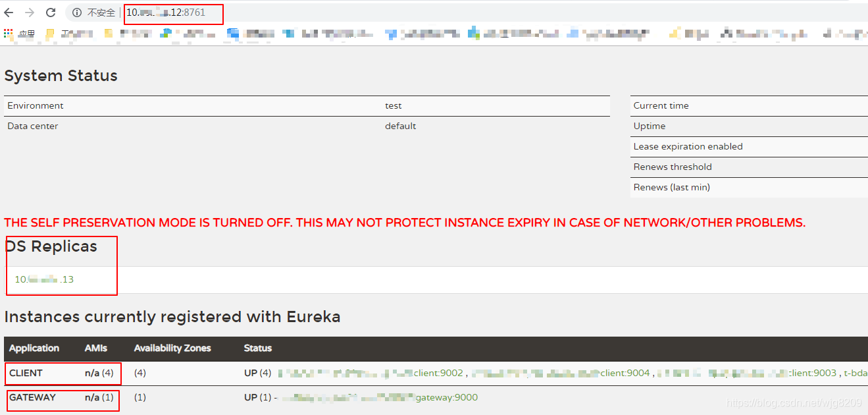Viewport: 868px width, 415px height.
Task: Select GATEWAY row availability zones (1)
Action: pyautogui.click(x=140, y=397)
